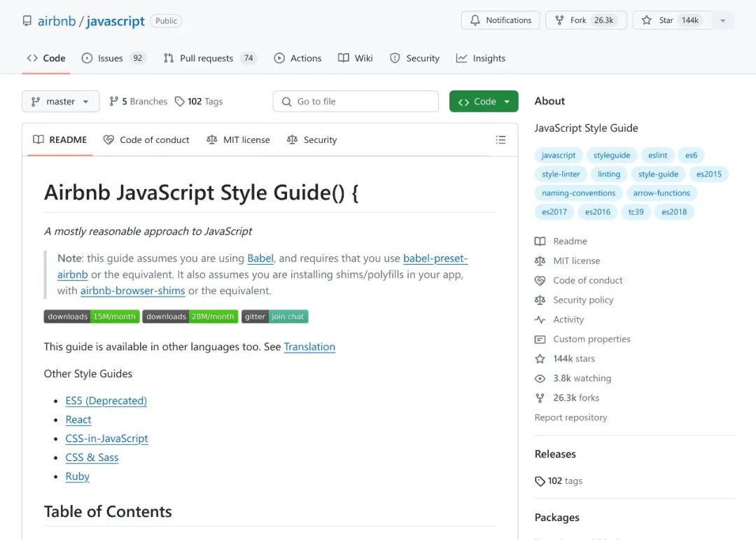
Task: Fork the repository with Fork button
Action: pyautogui.click(x=586, y=20)
